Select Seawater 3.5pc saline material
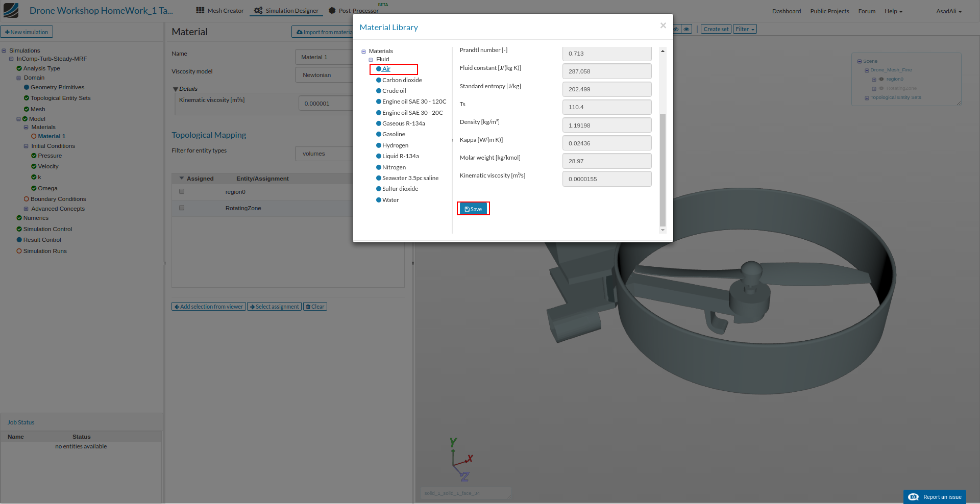The height and width of the screenshot is (504, 980). (410, 178)
